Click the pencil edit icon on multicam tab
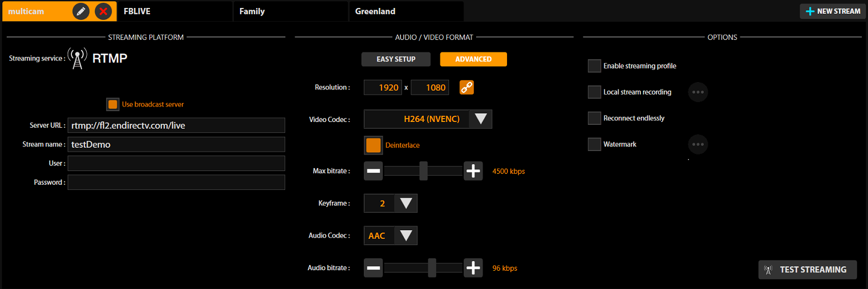The height and width of the screenshot is (289, 868). click(x=81, y=11)
